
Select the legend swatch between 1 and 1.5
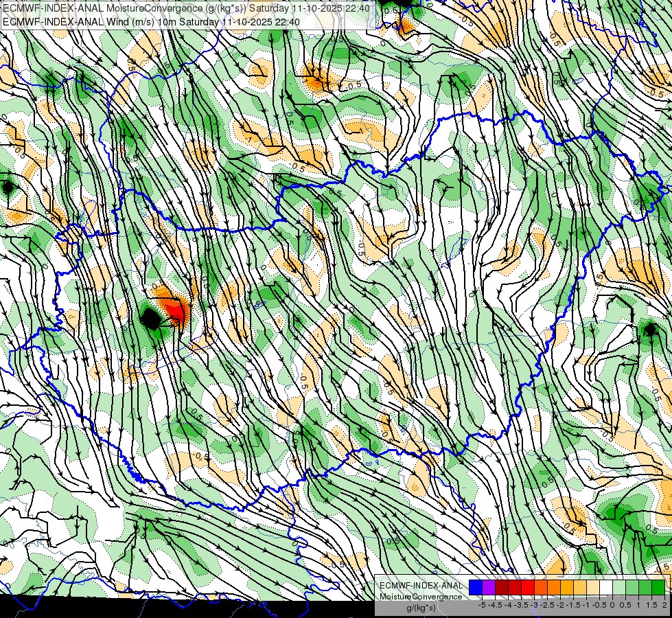(x=645, y=588)
